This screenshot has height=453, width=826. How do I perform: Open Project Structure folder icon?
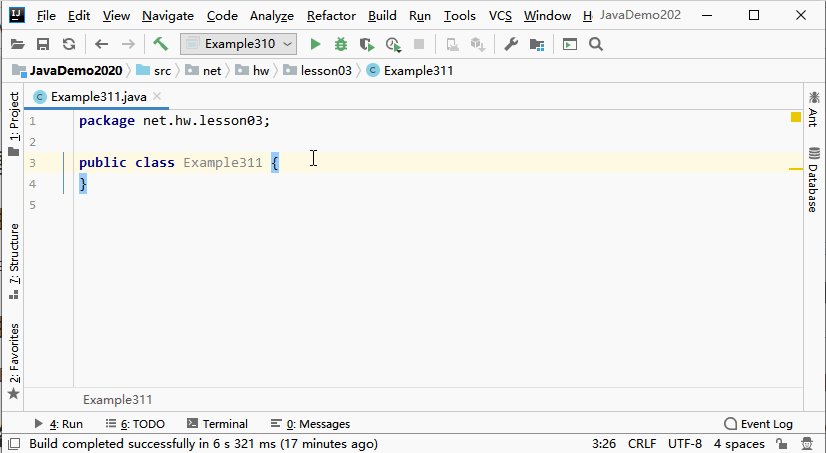point(537,45)
